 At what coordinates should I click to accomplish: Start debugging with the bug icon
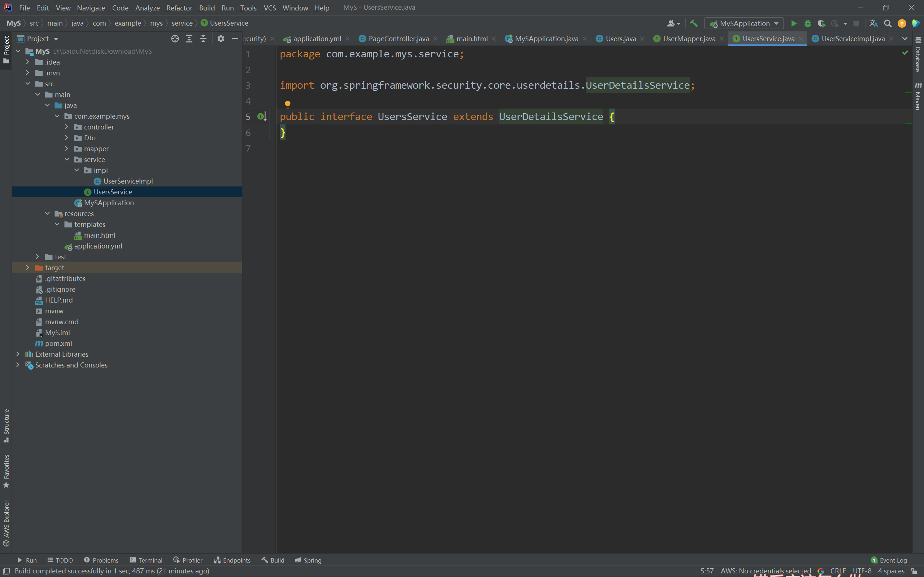807,24
